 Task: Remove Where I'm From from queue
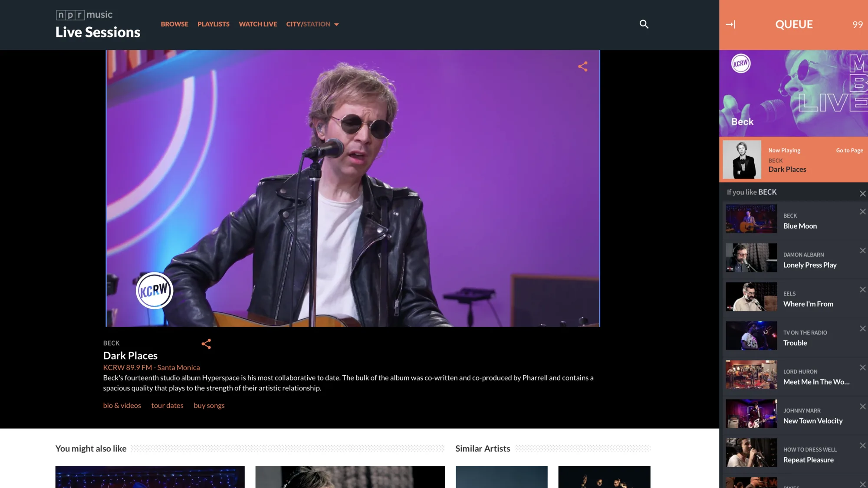[x=863, y=290]
